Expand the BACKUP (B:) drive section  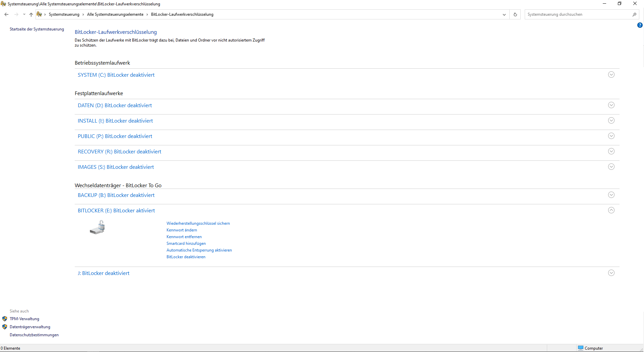click(611, 195)
